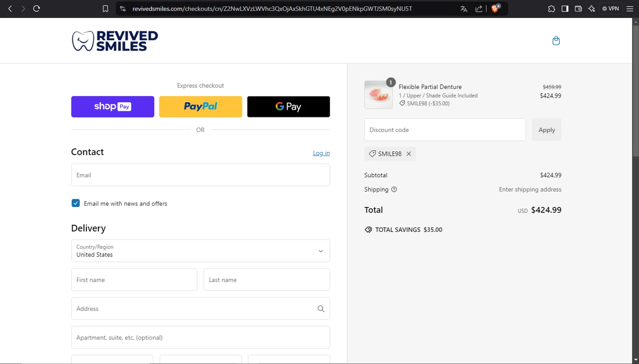639x364 pixels.
Task: Remove the SMILE98 discount code
Action: click(x=409, y=154)
